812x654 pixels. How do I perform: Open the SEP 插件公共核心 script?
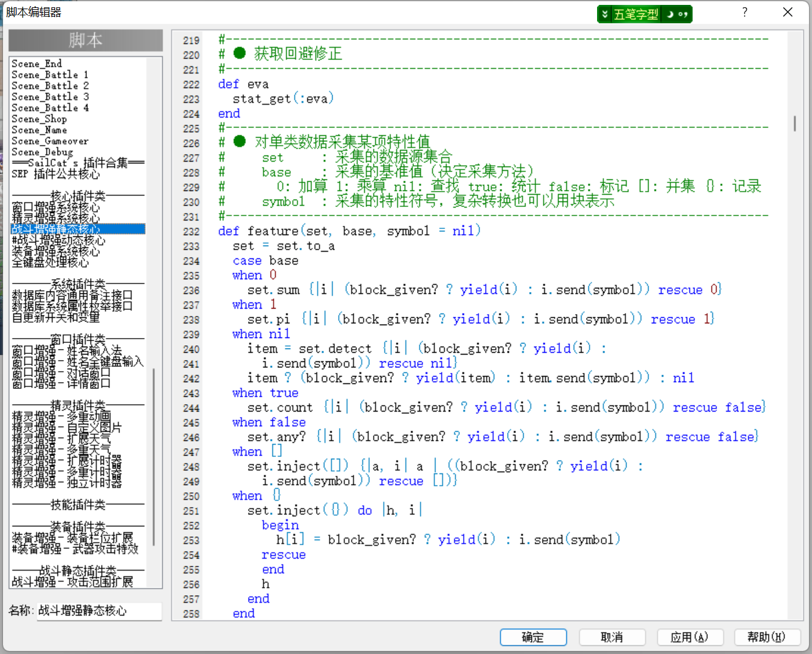(56, 174)
